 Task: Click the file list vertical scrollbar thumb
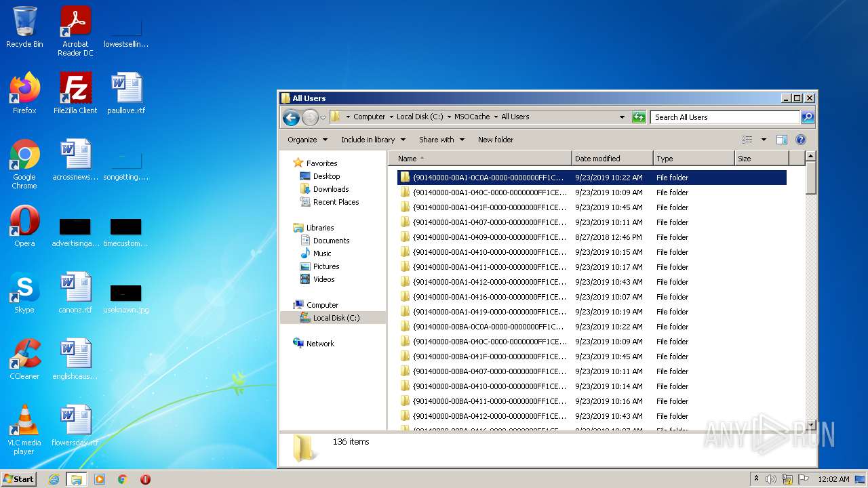coord(810,178)
